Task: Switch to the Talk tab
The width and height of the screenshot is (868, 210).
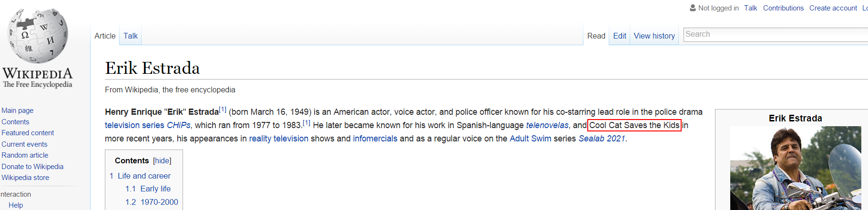Action: click(130, 36)
